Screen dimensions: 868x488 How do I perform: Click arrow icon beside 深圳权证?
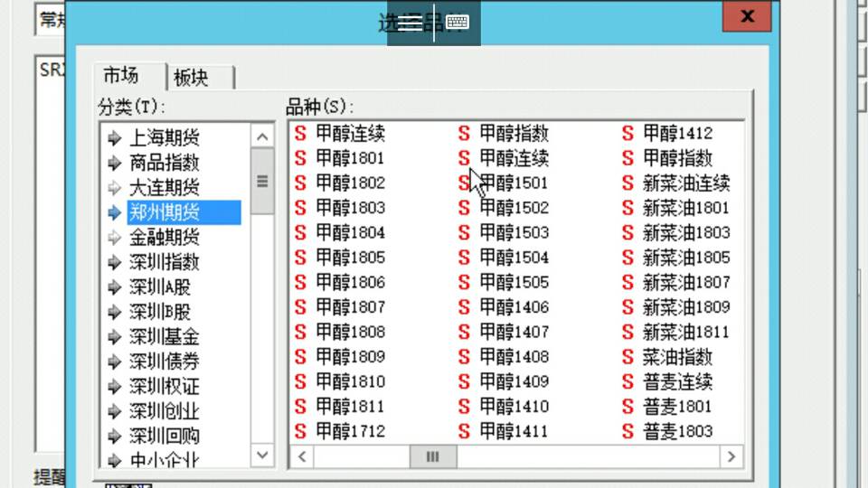pos(114,386)
